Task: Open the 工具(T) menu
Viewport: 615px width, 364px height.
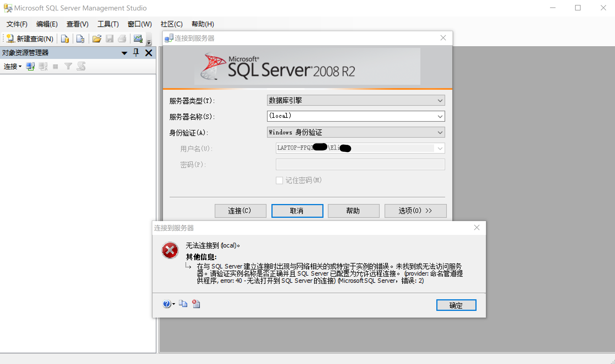Action: point(108,24)
